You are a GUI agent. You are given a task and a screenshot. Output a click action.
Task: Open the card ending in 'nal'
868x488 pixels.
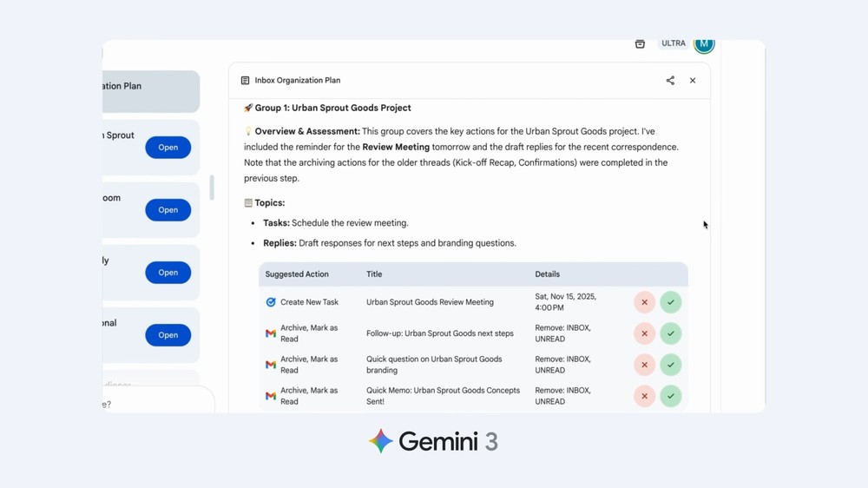pyautogui.click(x=168, y=335)
